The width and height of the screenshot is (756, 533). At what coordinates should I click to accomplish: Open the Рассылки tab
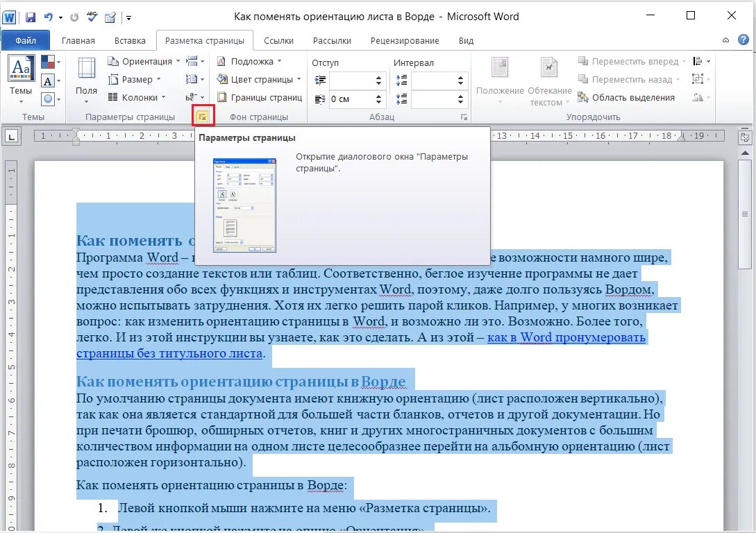332,40
